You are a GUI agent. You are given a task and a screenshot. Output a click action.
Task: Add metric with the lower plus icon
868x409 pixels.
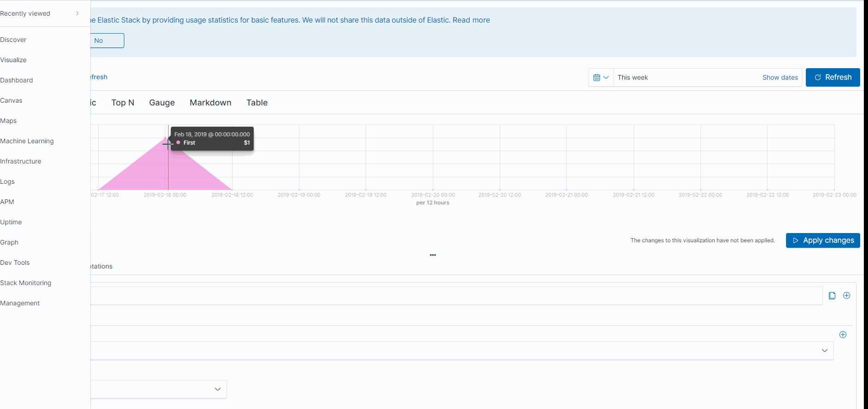tap(843, 335)
